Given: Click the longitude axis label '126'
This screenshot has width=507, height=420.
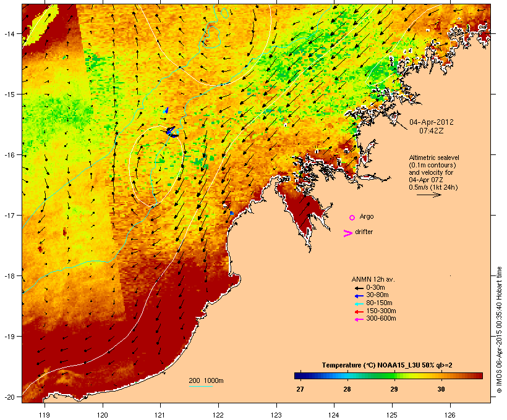Looking at the screenshot, I should click(449, 415).
